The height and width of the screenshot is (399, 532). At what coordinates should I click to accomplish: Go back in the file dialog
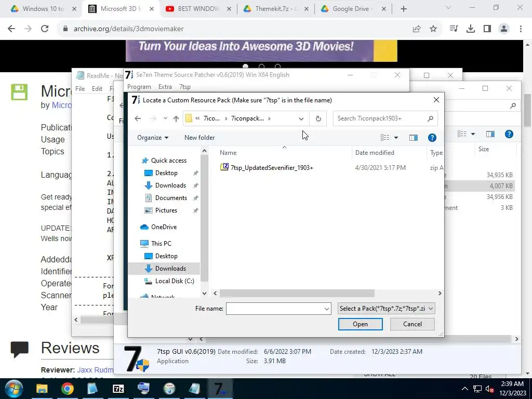click(x=137, y=118)
